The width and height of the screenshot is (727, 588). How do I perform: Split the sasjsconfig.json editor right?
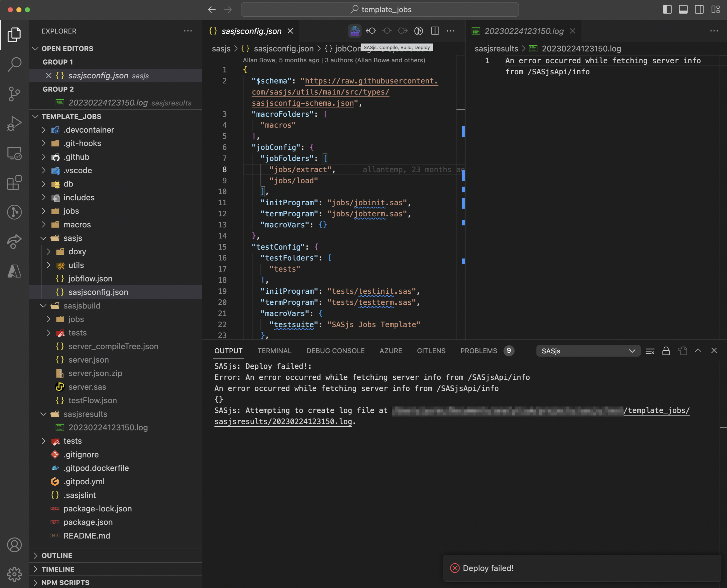tap(435, 31)
